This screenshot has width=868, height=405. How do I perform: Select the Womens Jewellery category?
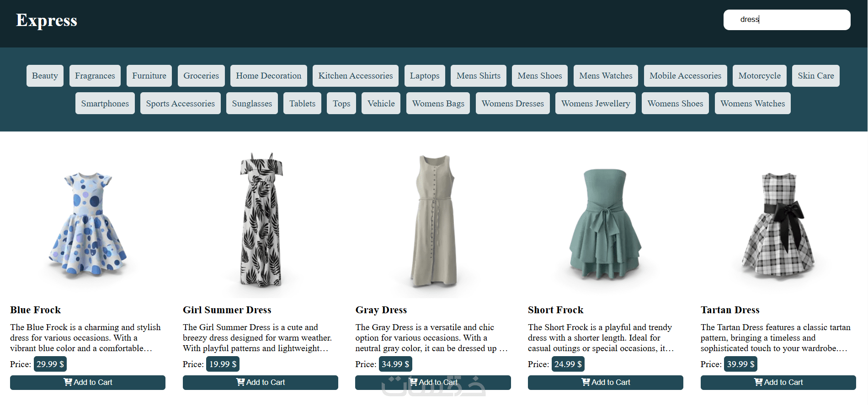click(x=596, y=103)
